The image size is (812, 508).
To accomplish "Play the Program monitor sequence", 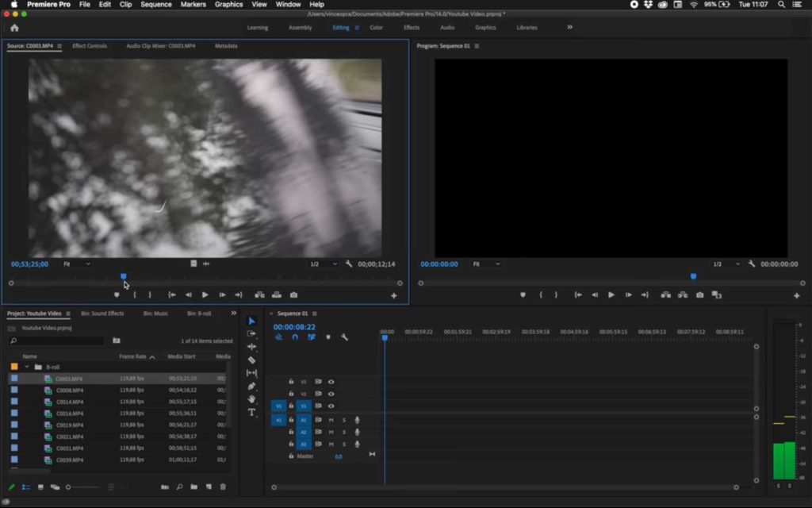I will point(611,295).
